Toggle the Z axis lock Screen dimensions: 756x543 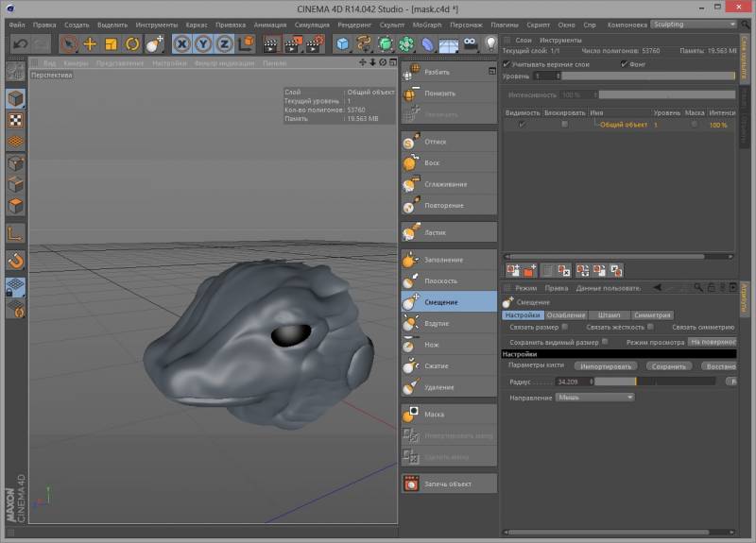pos(224,44)
